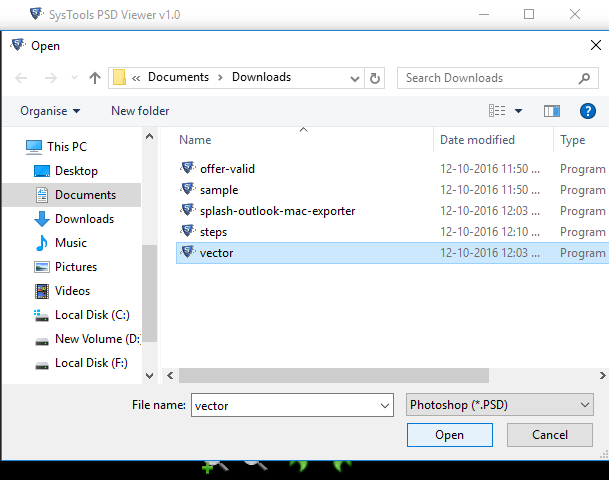
Task: Click navigation pane scroll up arrow
Action: tap(150, 136)
